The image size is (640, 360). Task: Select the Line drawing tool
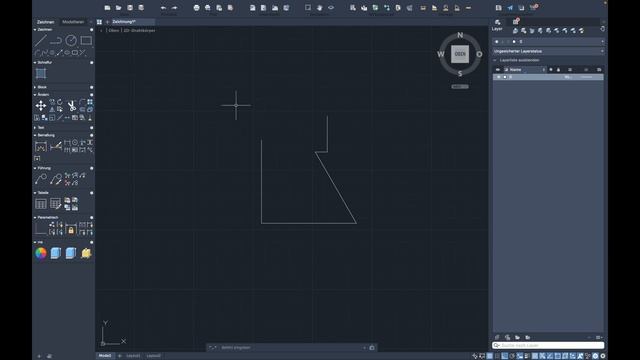pyautogui.click(x=40, y=40)
